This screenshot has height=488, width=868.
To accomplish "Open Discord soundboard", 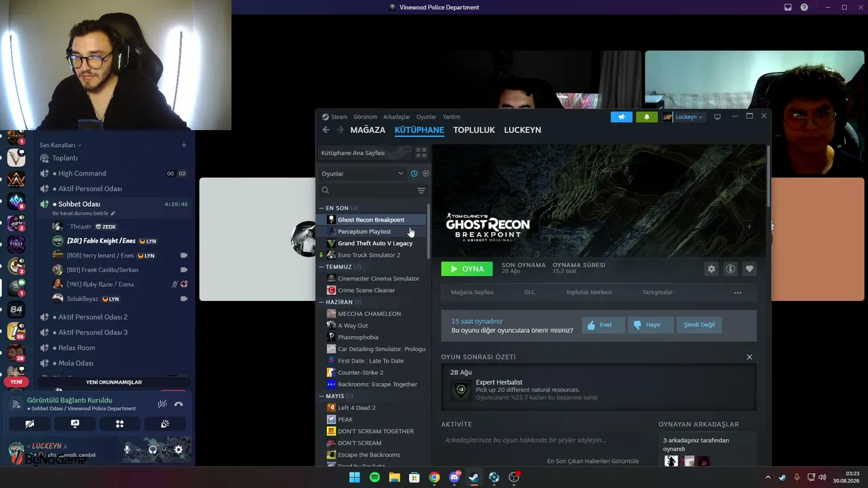I will (165, 424).
